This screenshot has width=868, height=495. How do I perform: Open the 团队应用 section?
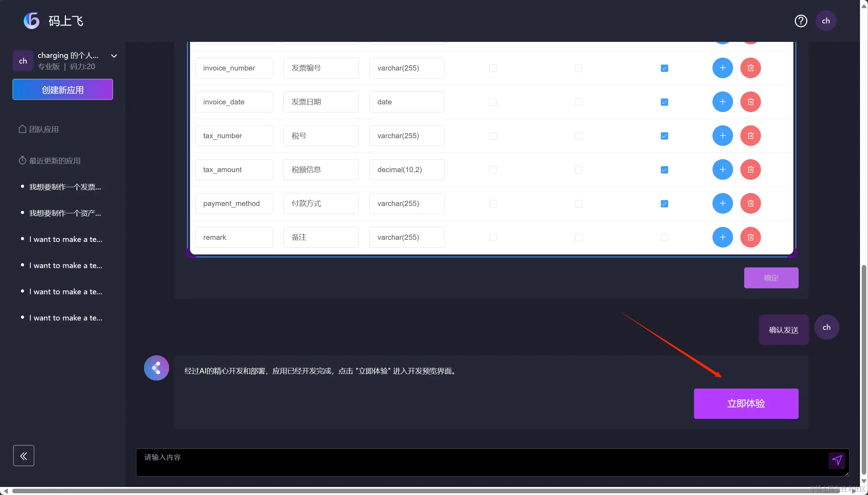[x=44, y=130]
